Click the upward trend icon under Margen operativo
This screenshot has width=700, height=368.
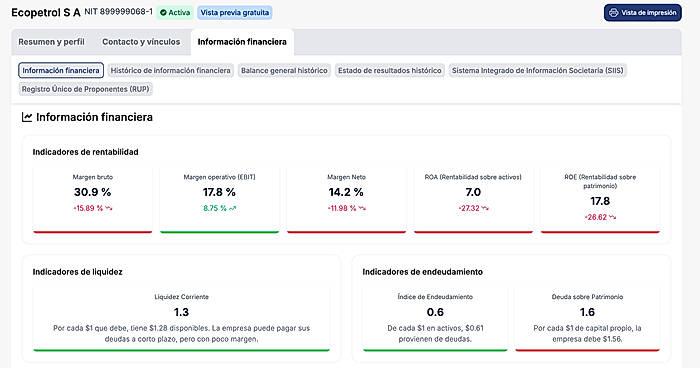pos(233,208)
